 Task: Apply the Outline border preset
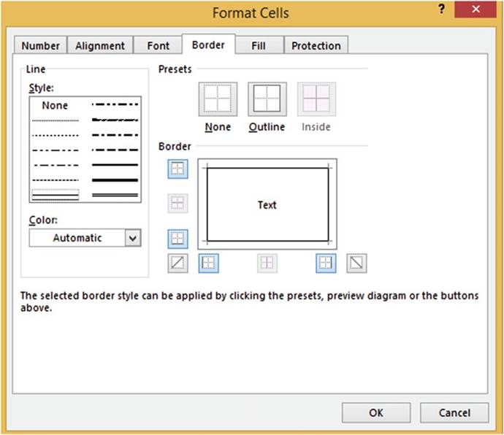point(267,99)
